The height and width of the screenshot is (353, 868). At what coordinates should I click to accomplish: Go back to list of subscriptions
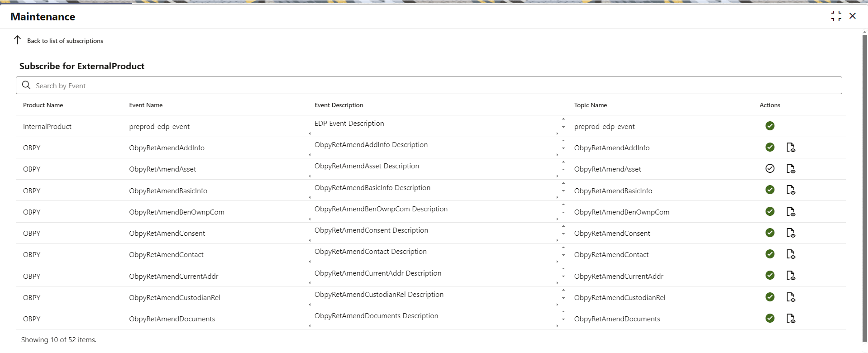(58, 40)
